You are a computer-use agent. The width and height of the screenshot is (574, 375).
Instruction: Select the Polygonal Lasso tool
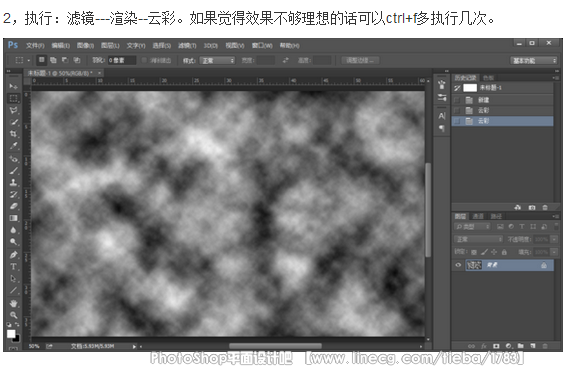tap(13, 110)
